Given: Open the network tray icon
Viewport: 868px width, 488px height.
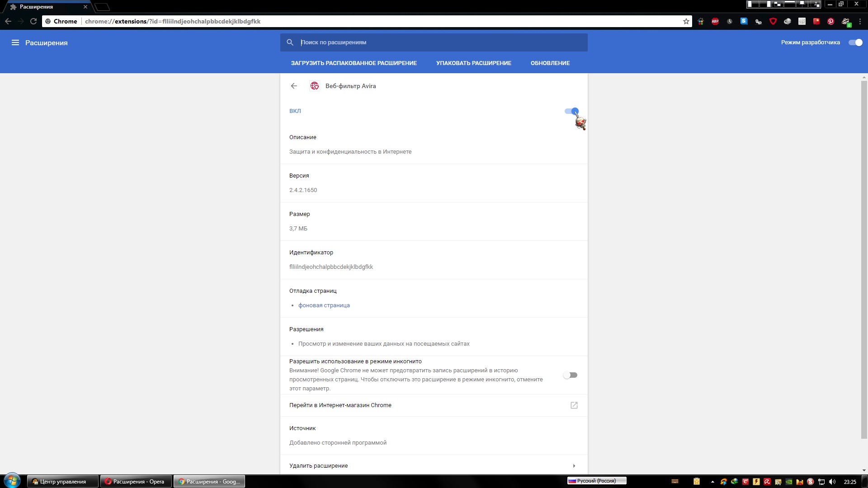Looking at the screenshot, I should (821, 482).
